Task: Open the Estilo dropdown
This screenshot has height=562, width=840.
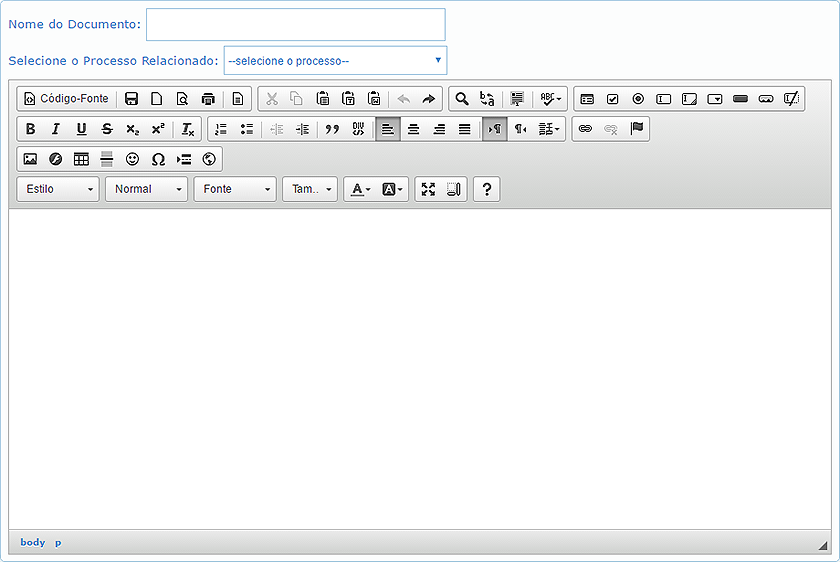Action: (x=58, y=189)
